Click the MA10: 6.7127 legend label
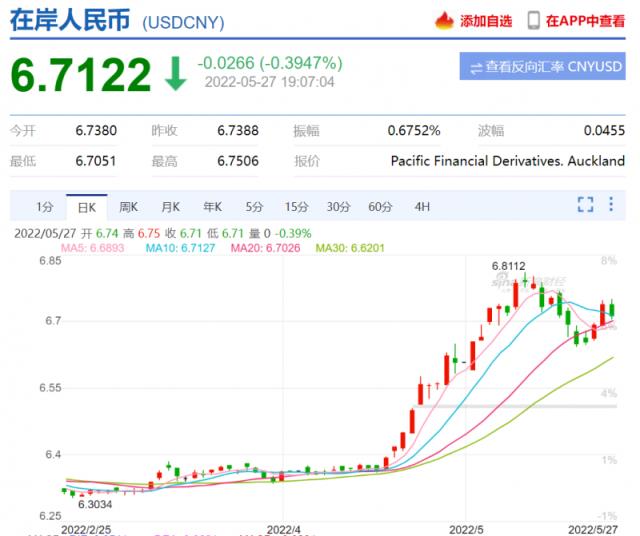The image size is (640, 536). [x=180, y=248]
